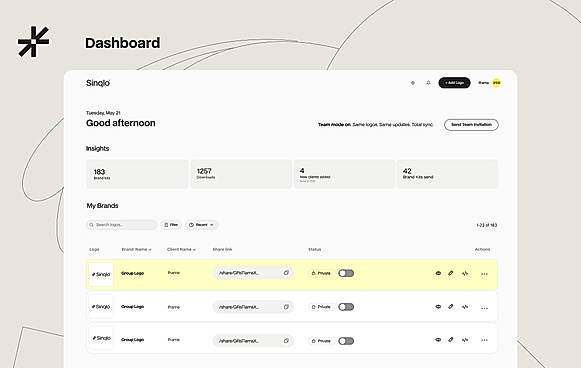Open the three-dots menu in highlighted yellow row
The height and width of the screenshot is (368, 581).
click(484, 274)
